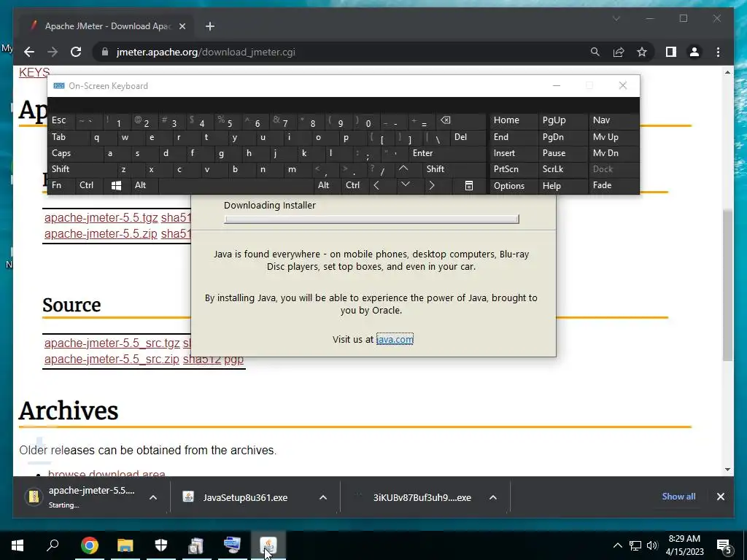The image size is (747, 560).
Task: Open a new Chrome tab with plus
Action: coord(210,26)
